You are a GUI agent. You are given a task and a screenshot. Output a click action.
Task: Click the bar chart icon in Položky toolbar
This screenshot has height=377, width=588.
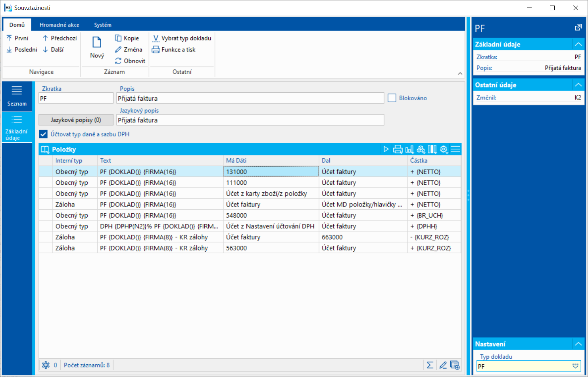[x=409, y=149]
